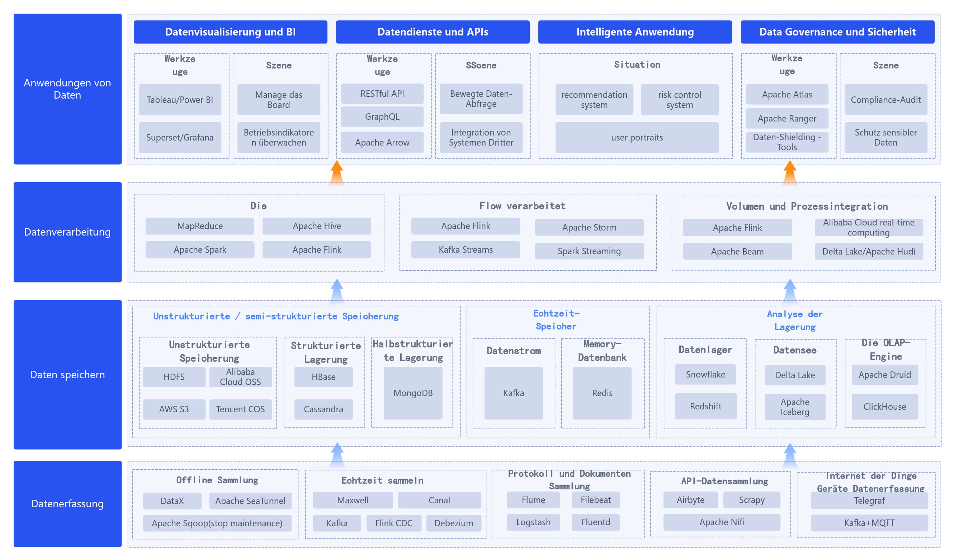This screenshot has width=954, height=560.
Task: Click the Apache Beam box
Action: [737, 252]
